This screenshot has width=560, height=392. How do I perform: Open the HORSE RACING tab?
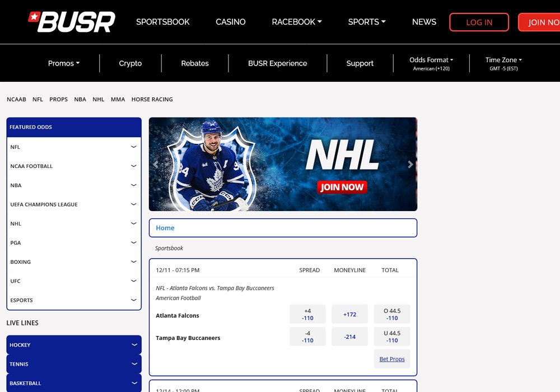click(152, 99)
